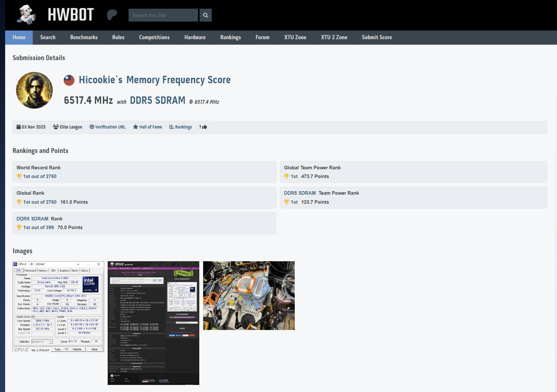Open the Competitions menu item
The image size is (557, 392).
154,37
